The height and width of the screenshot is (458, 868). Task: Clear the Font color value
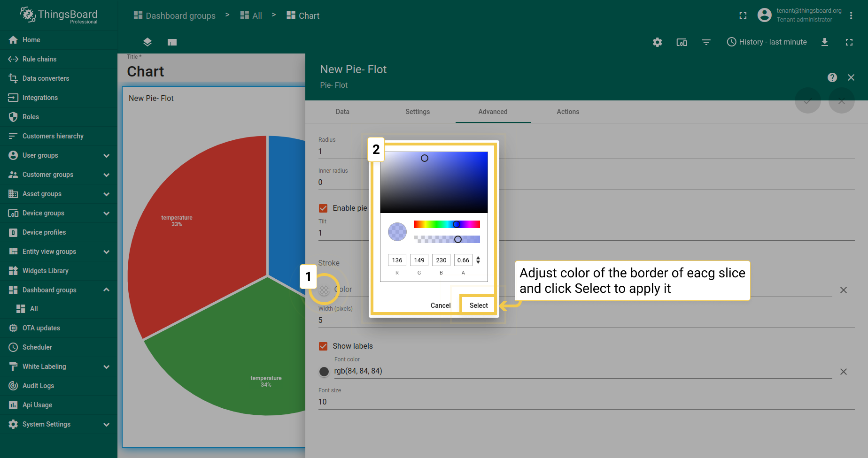(844, 372)
